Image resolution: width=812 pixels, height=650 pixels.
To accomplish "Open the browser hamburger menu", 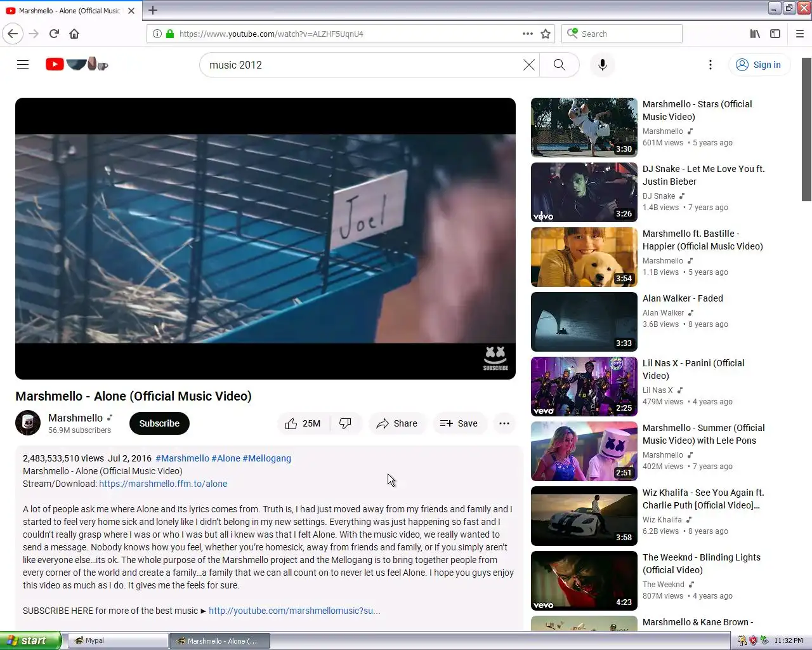I will tap(800, 34).
